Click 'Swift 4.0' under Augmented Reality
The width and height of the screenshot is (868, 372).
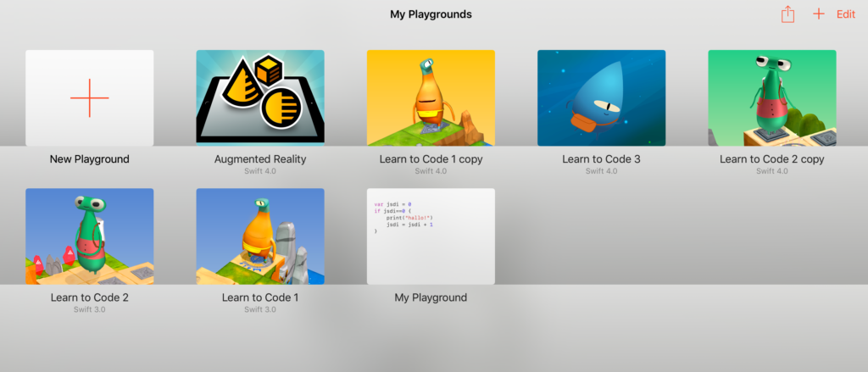click(260, 172)
